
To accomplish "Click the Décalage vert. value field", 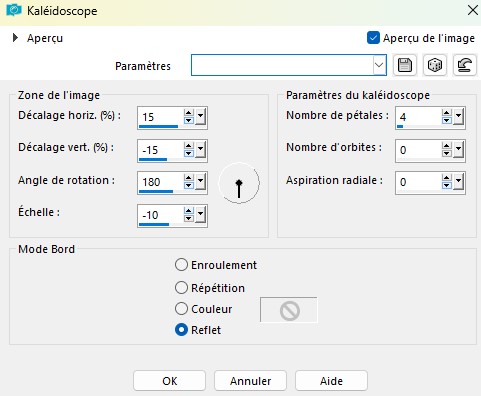I will pyautogui.click(x=160, y=150).
